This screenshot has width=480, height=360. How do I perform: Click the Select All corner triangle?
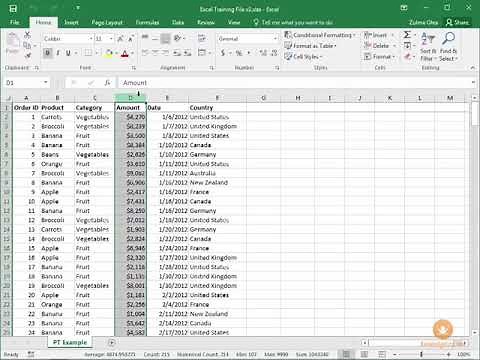(x=8, y=98)
